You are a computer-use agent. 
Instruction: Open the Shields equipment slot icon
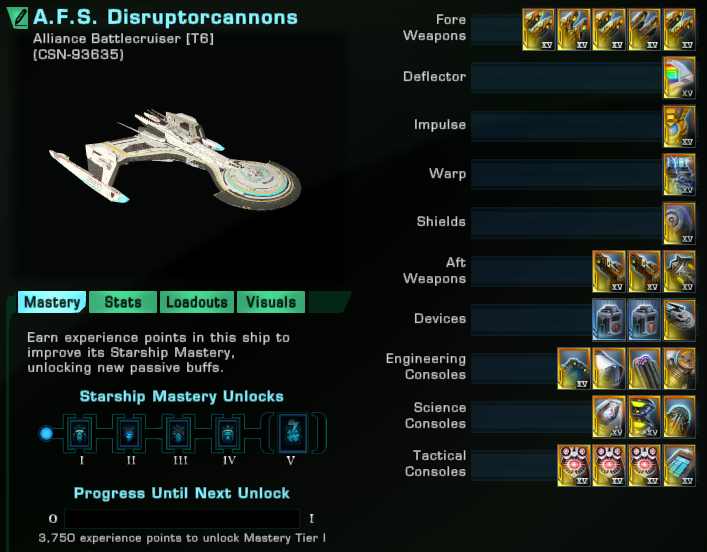tap(679, 223)
